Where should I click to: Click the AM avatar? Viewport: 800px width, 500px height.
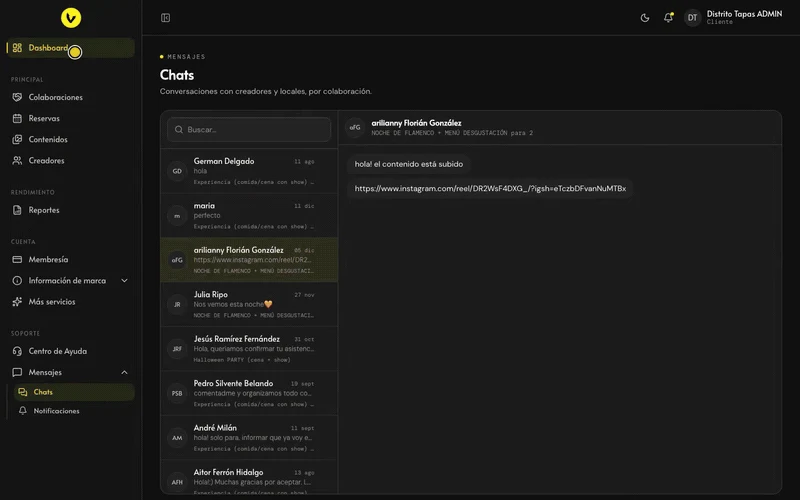point(177,438)
